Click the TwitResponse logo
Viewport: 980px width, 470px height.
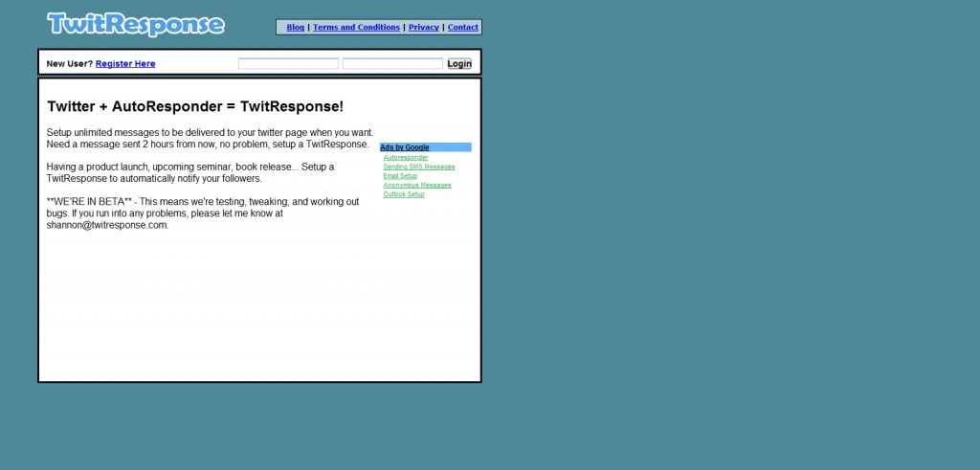[x=136, y=24]
